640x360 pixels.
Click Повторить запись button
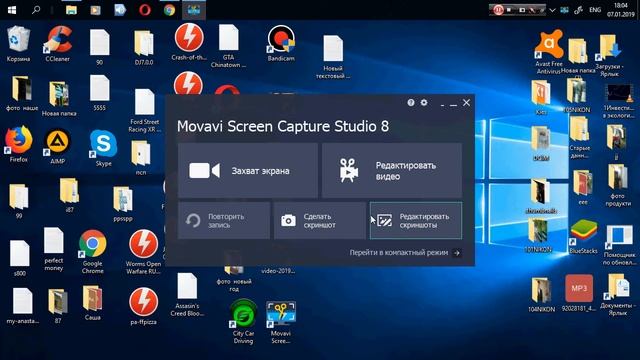pyautogui.click(x=224, y=220)
